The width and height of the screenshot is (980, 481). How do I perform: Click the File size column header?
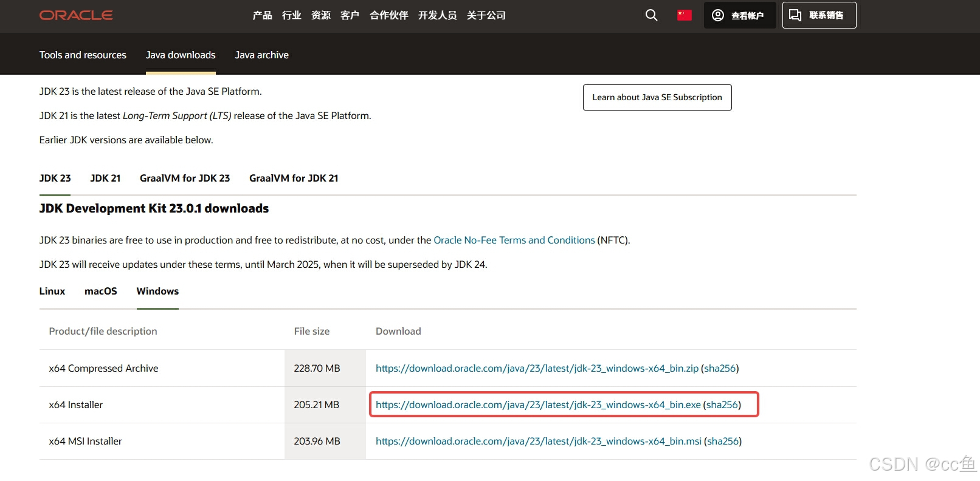click(x=312, y=331)
